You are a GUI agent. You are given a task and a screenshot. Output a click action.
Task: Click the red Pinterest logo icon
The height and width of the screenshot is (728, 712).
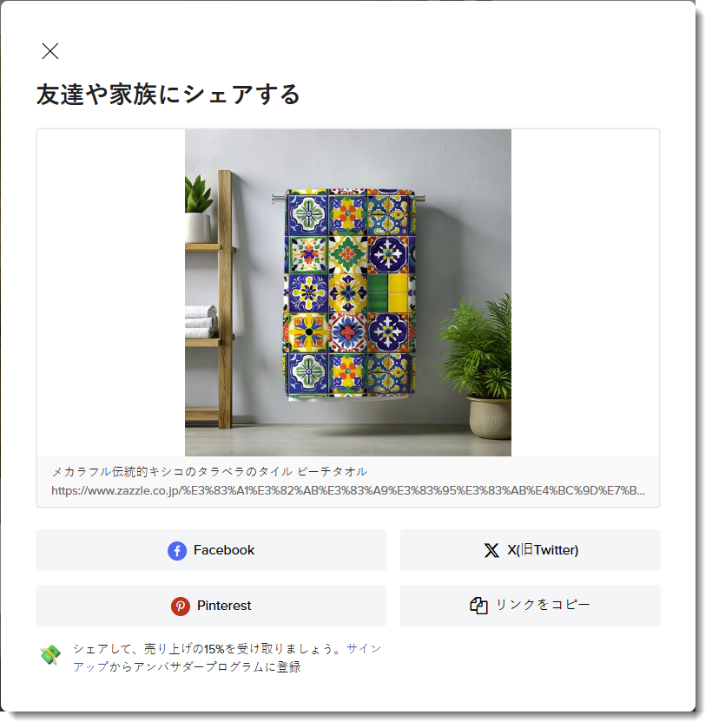pyautogui.click(x=181, y=607)
